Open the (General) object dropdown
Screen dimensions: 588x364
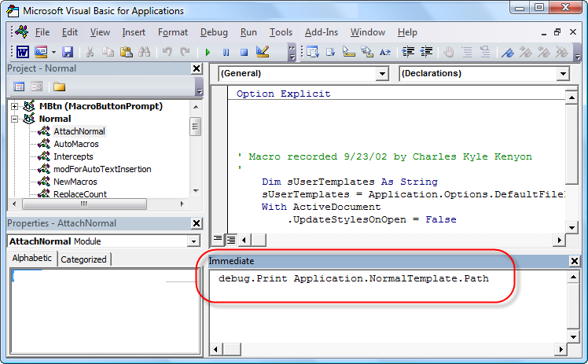point(382,73)
